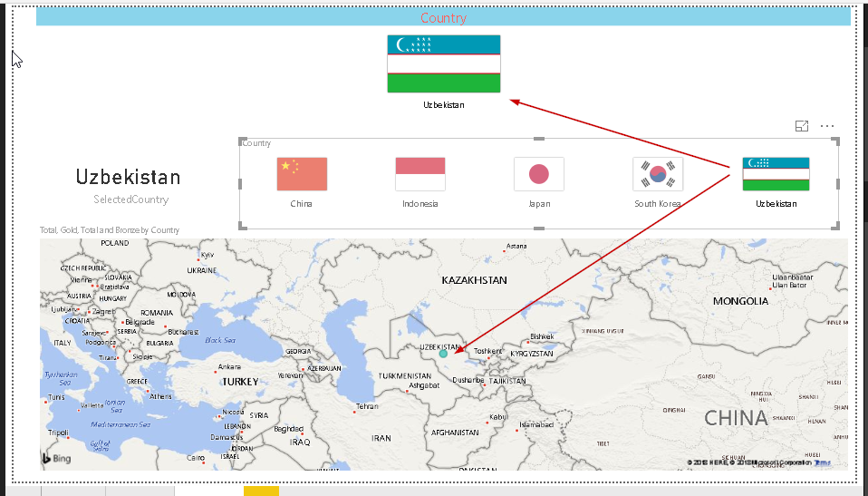Screen dimensions: 868x496
Task: Click the Uzbekistan caption under large flag
Action: (444, 105)
